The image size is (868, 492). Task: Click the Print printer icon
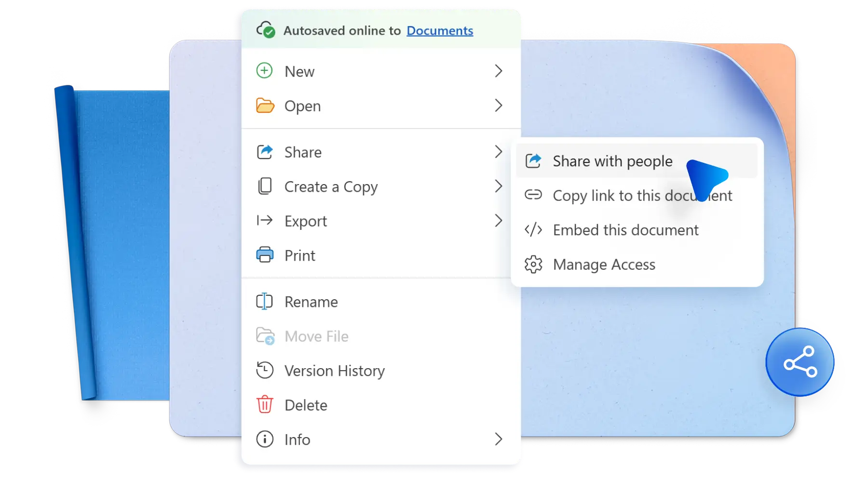[264, 255]
